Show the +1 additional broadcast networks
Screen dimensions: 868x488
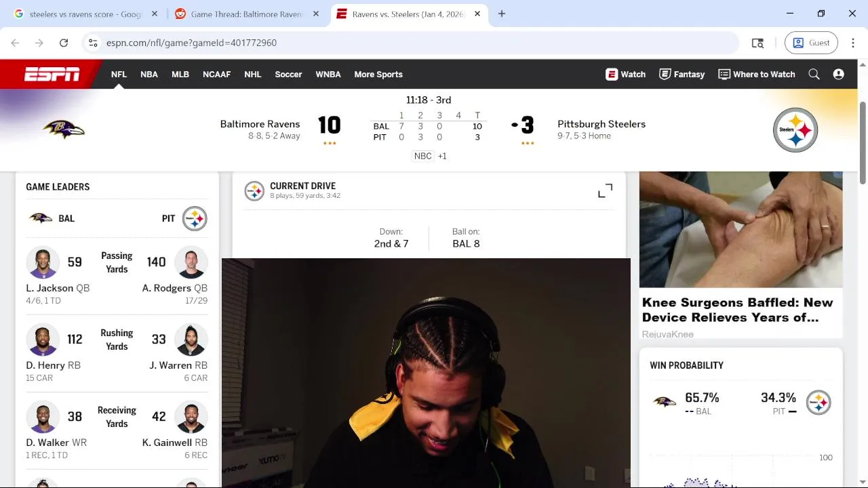442,156
